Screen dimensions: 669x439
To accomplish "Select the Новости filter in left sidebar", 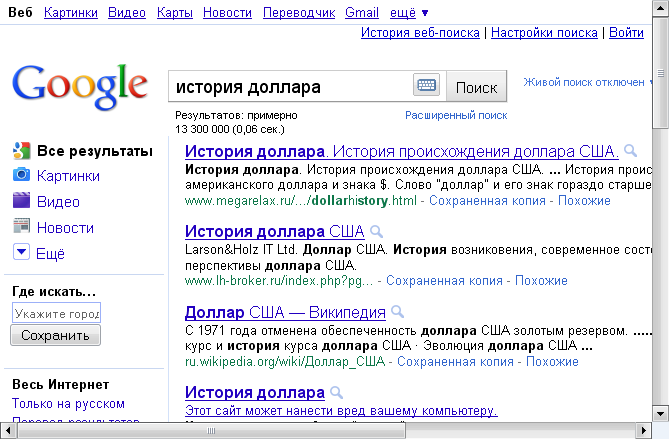I will pos(65,228).
